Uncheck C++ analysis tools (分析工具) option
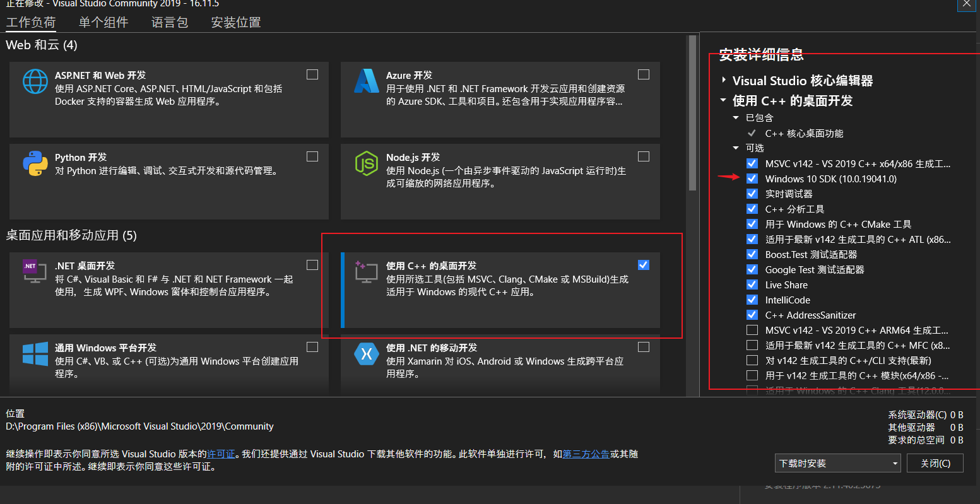 coord(752,209)
